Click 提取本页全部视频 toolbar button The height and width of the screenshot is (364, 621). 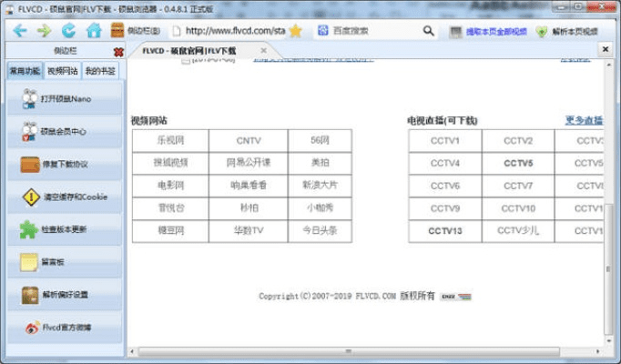tap(488, 31)
